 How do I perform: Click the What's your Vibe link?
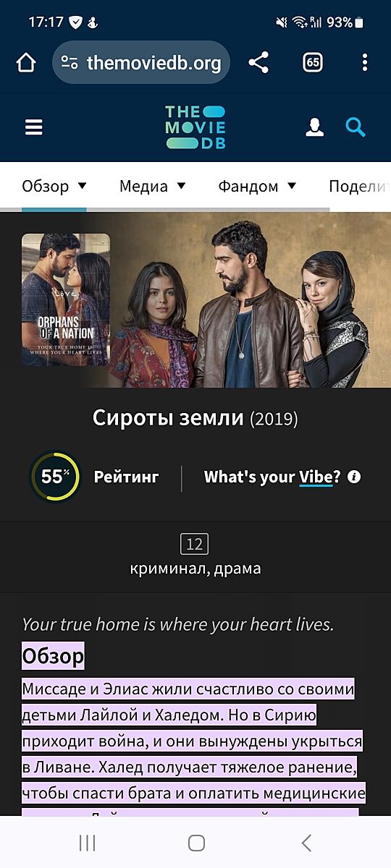tap(272, 477)
